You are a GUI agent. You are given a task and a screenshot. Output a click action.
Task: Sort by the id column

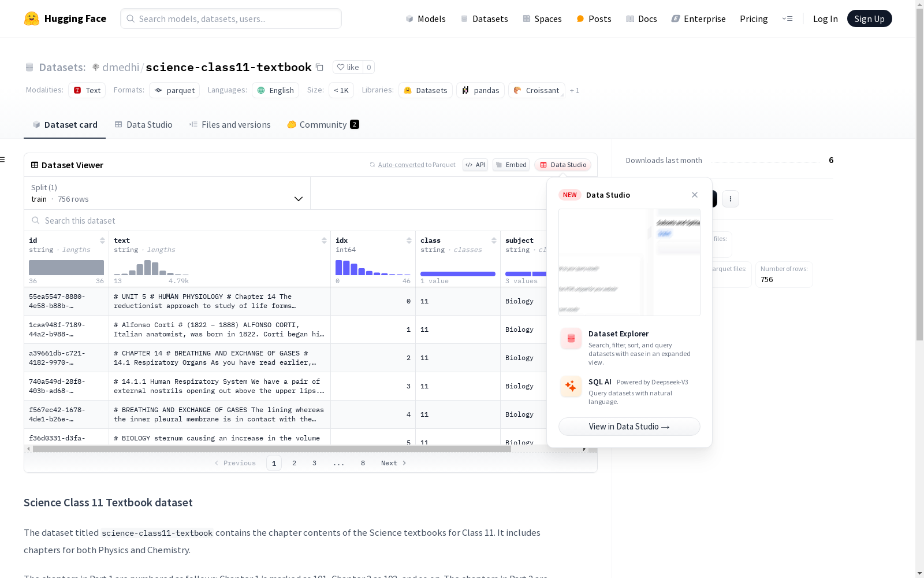click(102, 240)
